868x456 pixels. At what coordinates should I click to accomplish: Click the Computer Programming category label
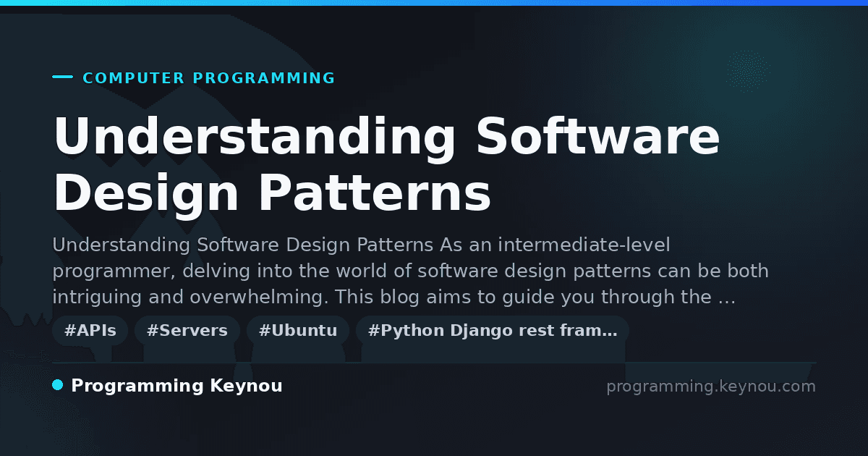click(209, 78)
